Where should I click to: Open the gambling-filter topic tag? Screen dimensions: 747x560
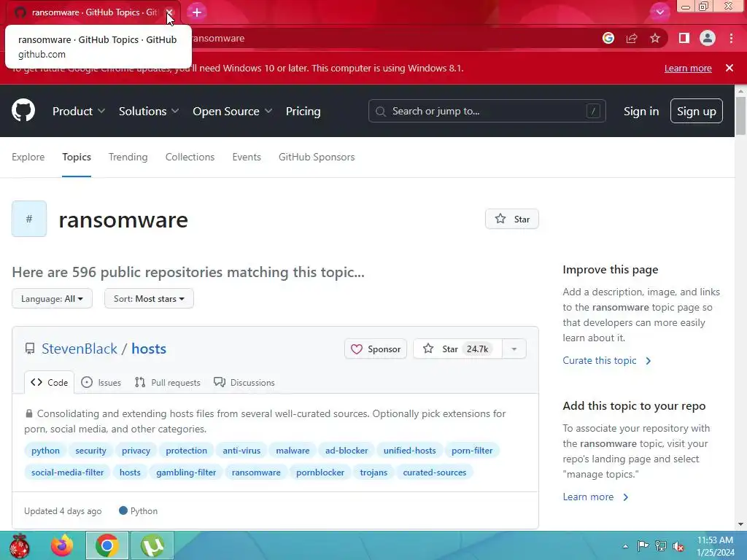[186, 472]
